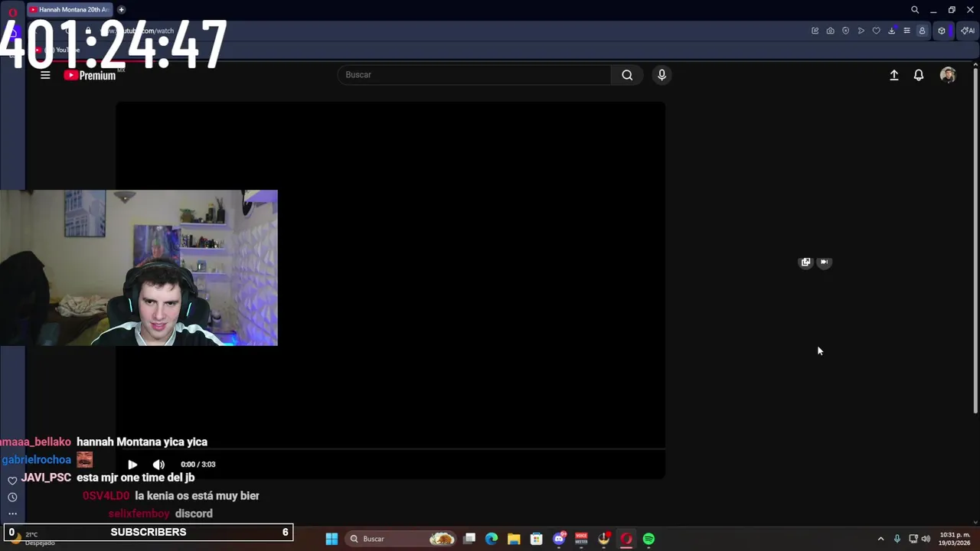Image resolution: width=980 pixels, height=551 pixels.
Task: Open Opera downloads icon
Action: click(891, 31)
